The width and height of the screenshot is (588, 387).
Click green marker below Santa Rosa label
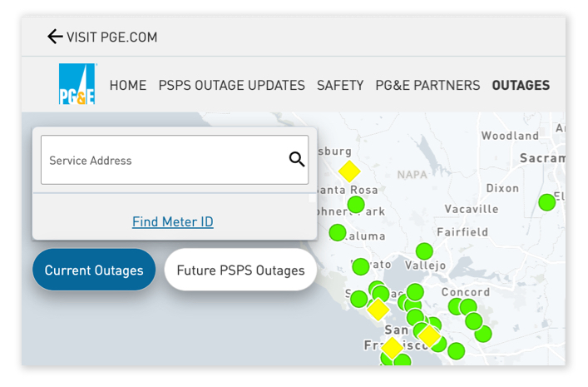click(356, 205)
